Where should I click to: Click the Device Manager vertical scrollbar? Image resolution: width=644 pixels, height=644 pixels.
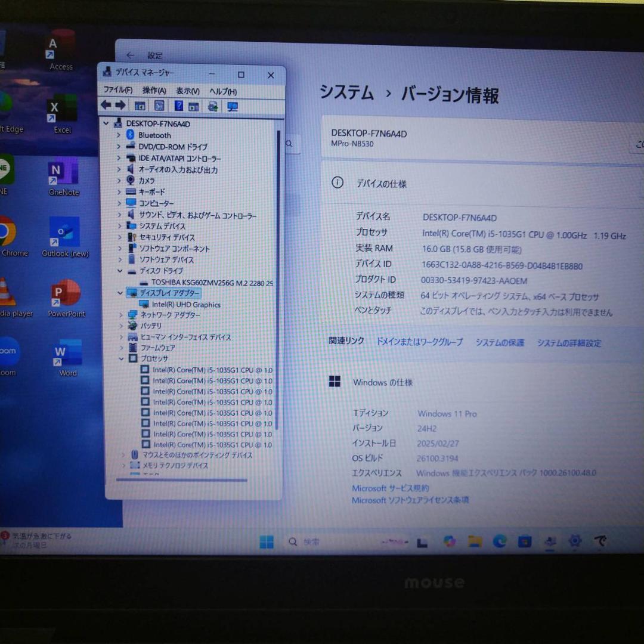[278, 279]
